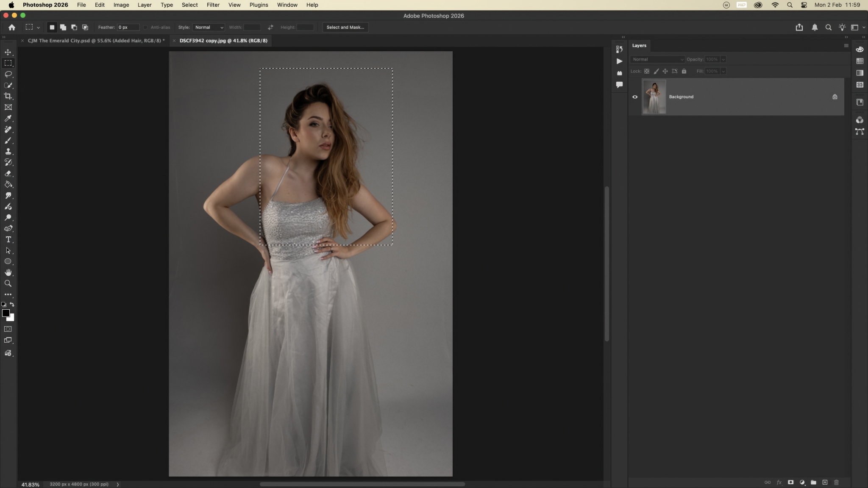Open the Style dropdown set to Normal
The height and width of the screenshot is (488, 868).
point(209,27)
